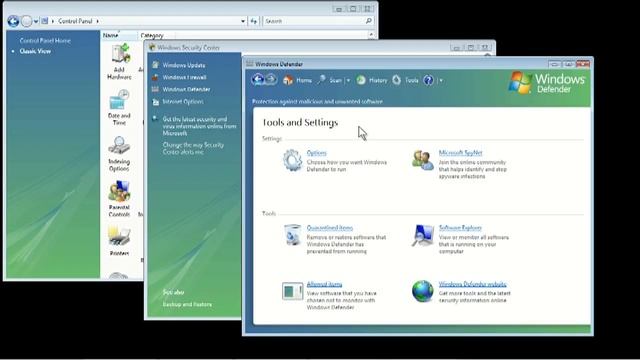
Task: Click the Allowed items icon
Action: click(292, 291)
